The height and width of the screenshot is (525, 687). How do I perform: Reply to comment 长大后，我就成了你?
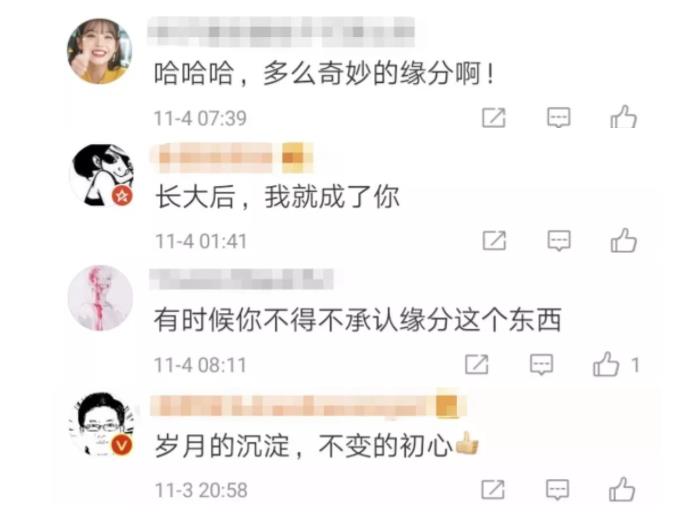[559, 241]
